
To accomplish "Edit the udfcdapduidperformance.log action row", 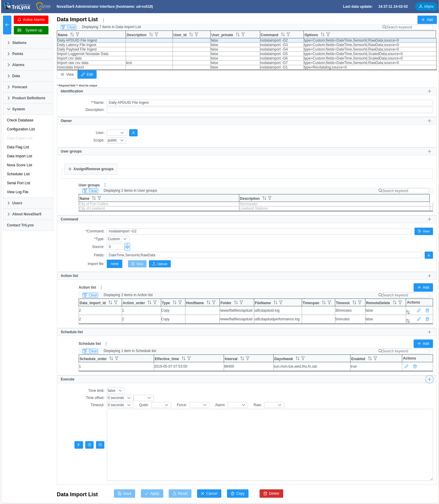I will [x=419, y=319].
